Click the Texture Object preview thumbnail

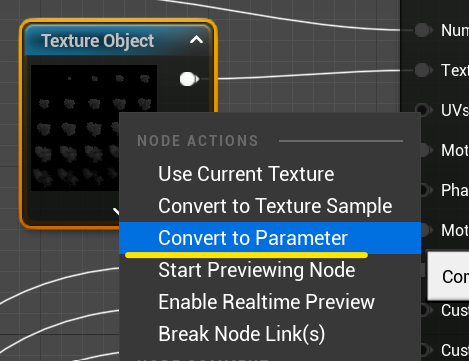tap(94, 128)
